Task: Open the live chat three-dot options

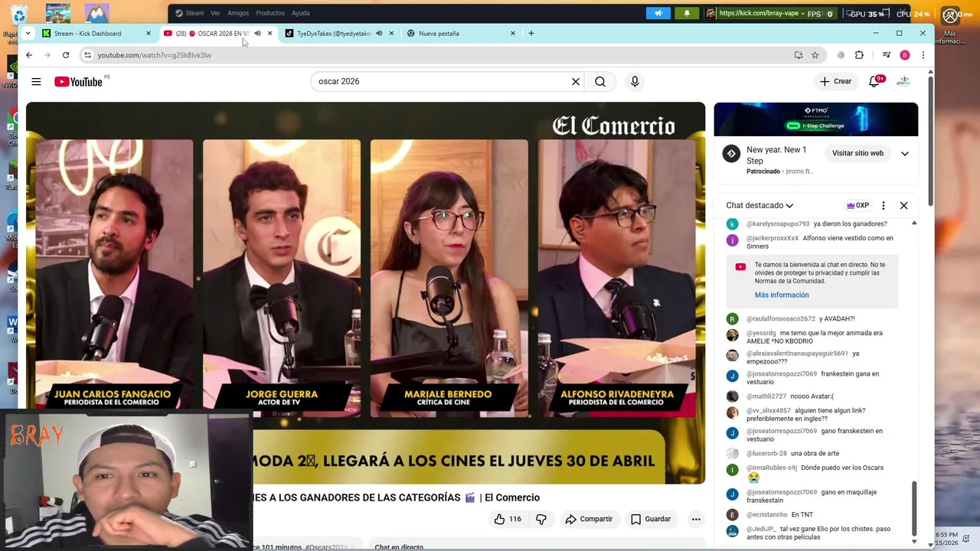Action: (x=884, y=205)
